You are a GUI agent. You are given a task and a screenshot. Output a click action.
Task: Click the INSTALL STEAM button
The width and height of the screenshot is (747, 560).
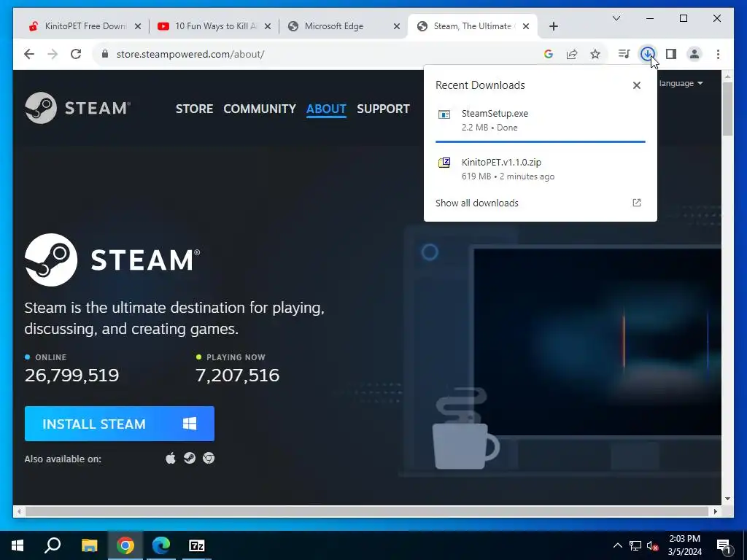coord(120,424)
